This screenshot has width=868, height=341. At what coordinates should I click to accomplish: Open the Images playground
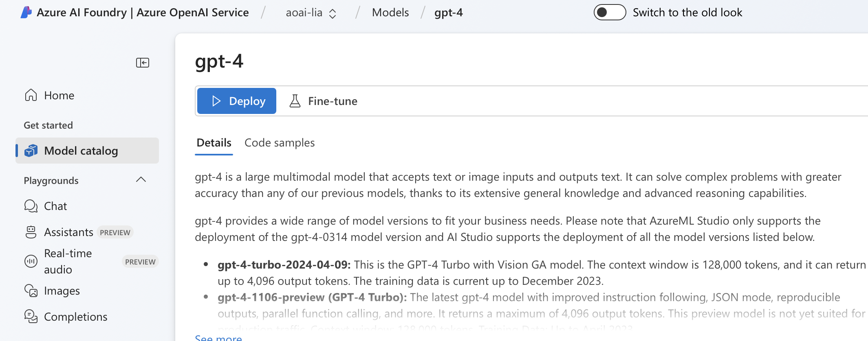click(87, 291)
